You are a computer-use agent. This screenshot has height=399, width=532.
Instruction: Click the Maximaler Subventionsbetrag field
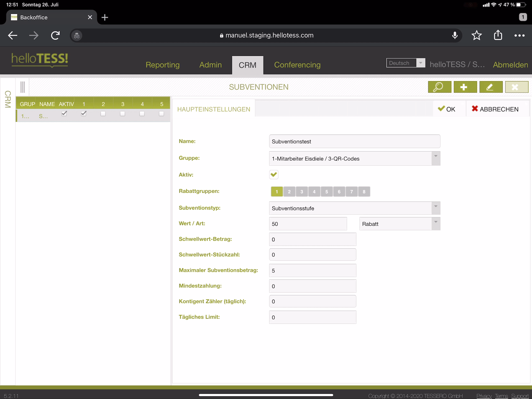(313, 270)
